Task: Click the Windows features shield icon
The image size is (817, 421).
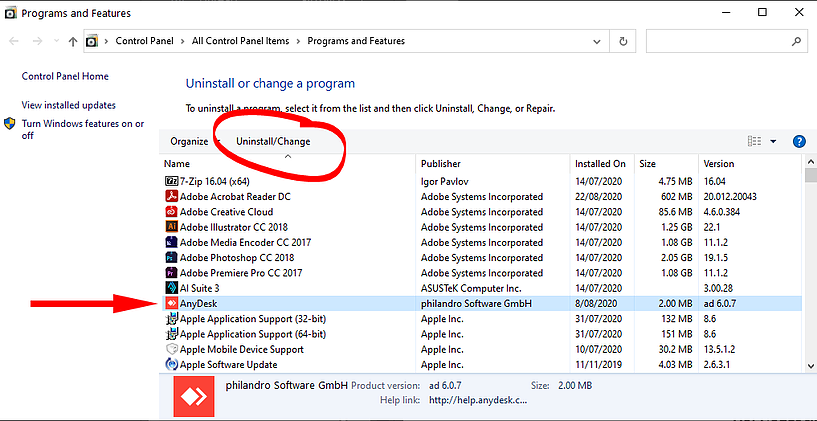Action: (x=10, y=124)
